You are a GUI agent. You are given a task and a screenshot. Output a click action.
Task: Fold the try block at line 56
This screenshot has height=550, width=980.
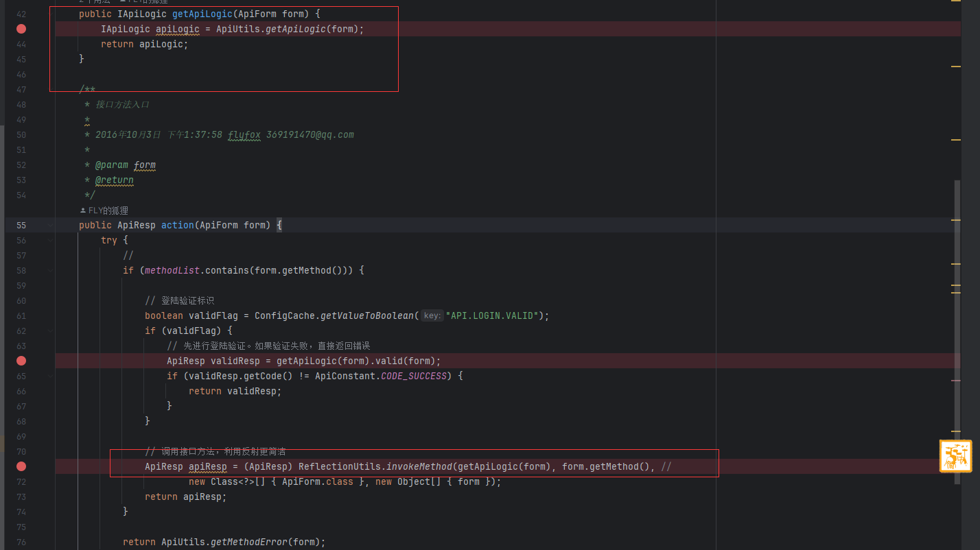coord(50,240)
